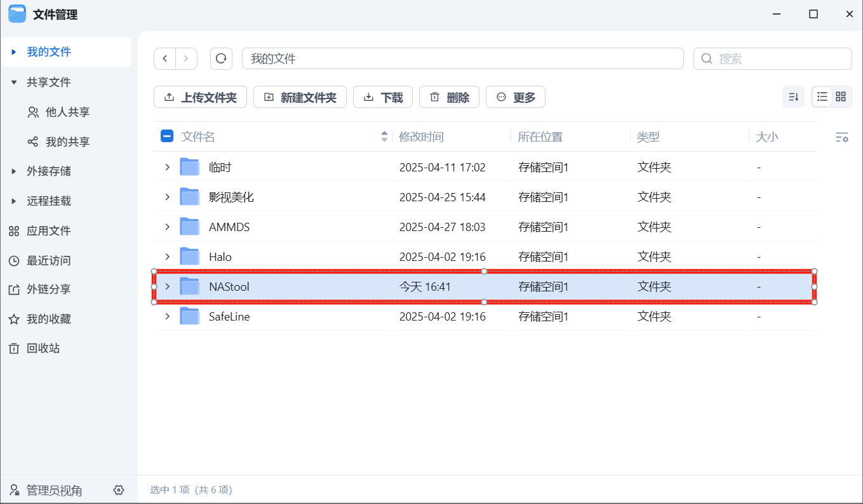Open the sort order icon
Viewport: 863px width, 504px height.
click(x=793, y=96)
